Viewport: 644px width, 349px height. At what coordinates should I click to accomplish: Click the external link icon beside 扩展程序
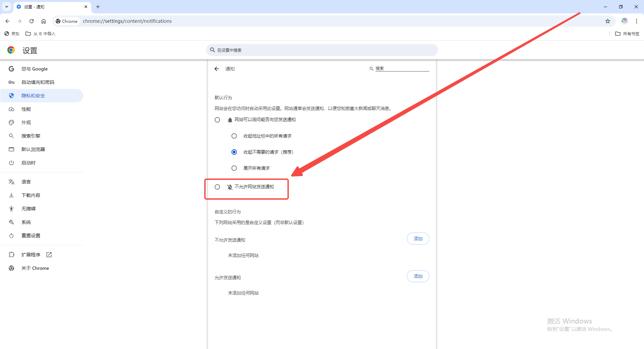point(49,255)
